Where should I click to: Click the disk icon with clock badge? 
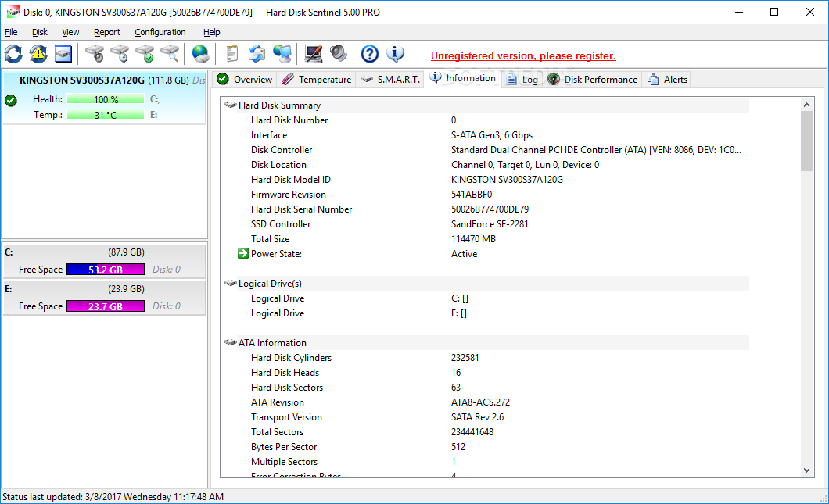tap(120, 54)
